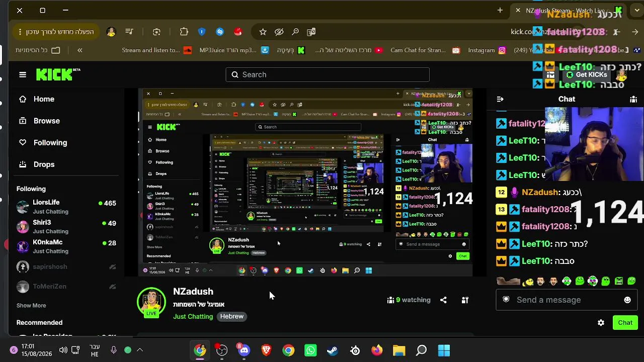Open the Drops page
The height and width of the screenshot is (362, 644).
(36, 164)
